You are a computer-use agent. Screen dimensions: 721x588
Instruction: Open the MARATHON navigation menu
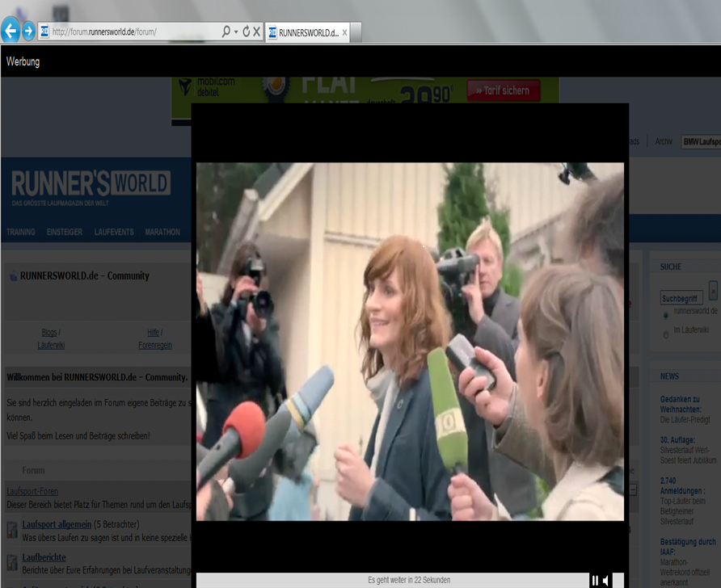coord(162,232)
